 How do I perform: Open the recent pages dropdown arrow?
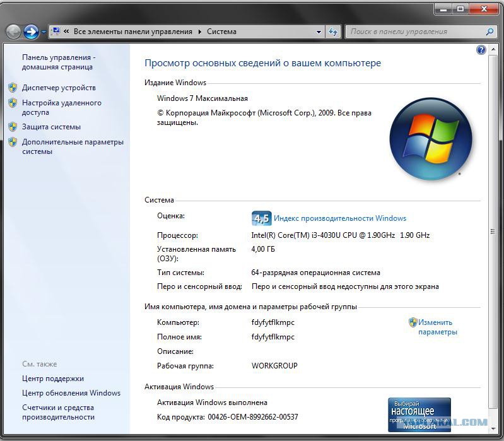click(x=44, y=32)
